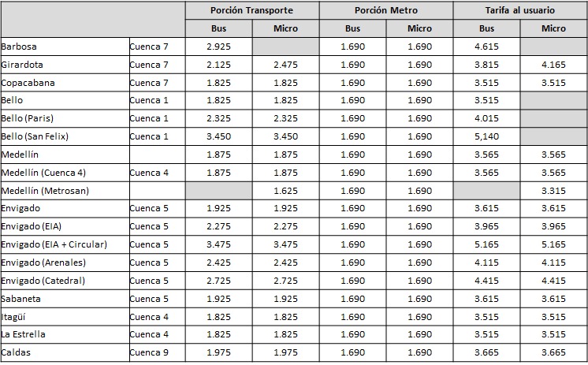Select Bello (San Felix) bus fare 5,140
588x365 pixels.
(487, 136)
